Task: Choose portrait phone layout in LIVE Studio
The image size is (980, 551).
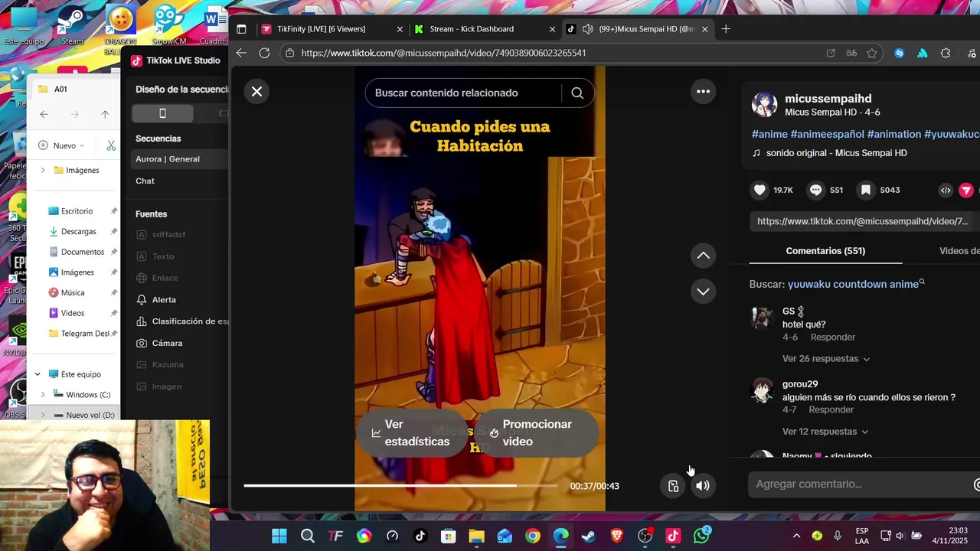Action: pyautogui.click(x=162, y=113)
